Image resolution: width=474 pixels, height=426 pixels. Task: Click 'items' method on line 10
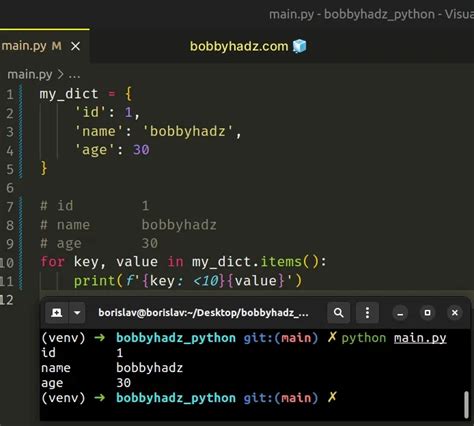point(281,262)
